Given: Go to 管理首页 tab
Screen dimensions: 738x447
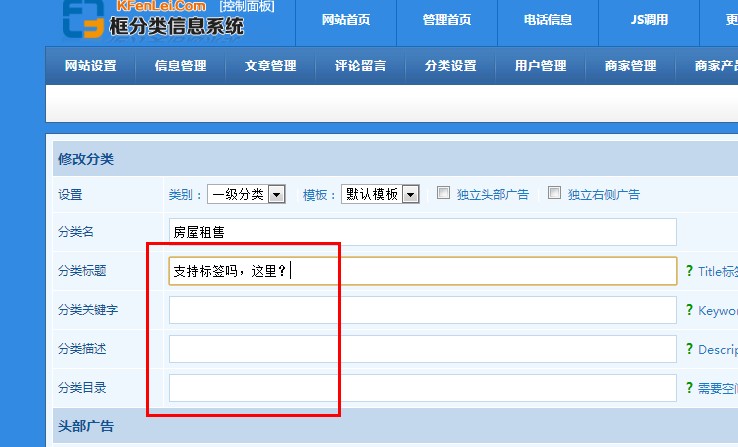Looking at the screenshot, I should coord(447,19).
